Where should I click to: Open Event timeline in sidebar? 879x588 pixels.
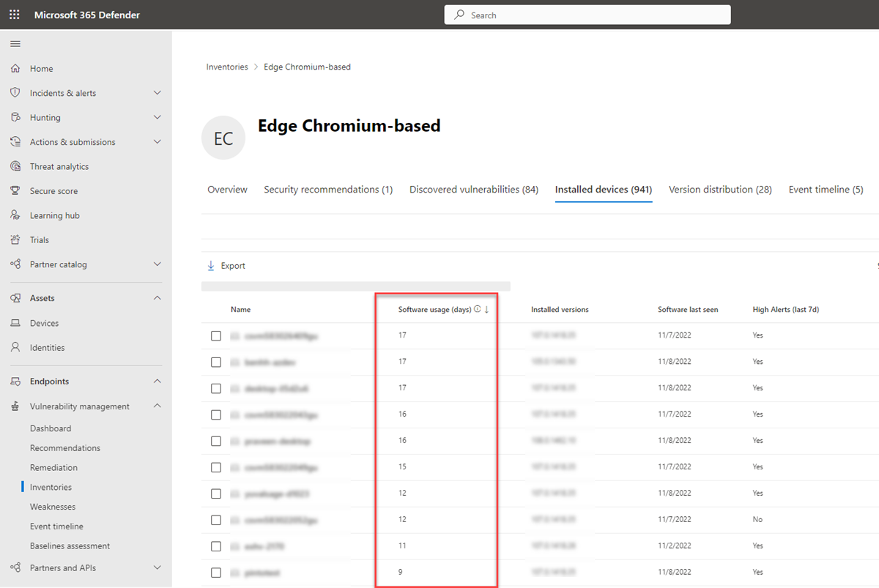56,526
